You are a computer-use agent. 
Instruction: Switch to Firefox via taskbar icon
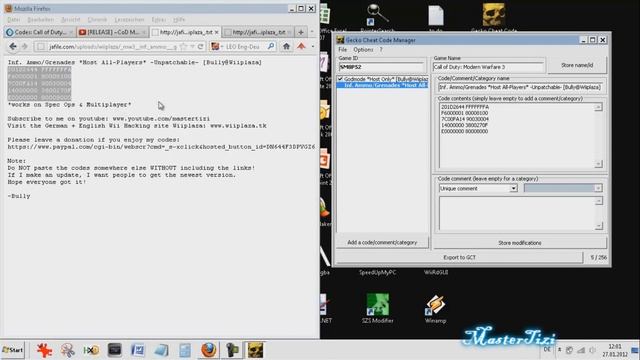pos(209,350)
